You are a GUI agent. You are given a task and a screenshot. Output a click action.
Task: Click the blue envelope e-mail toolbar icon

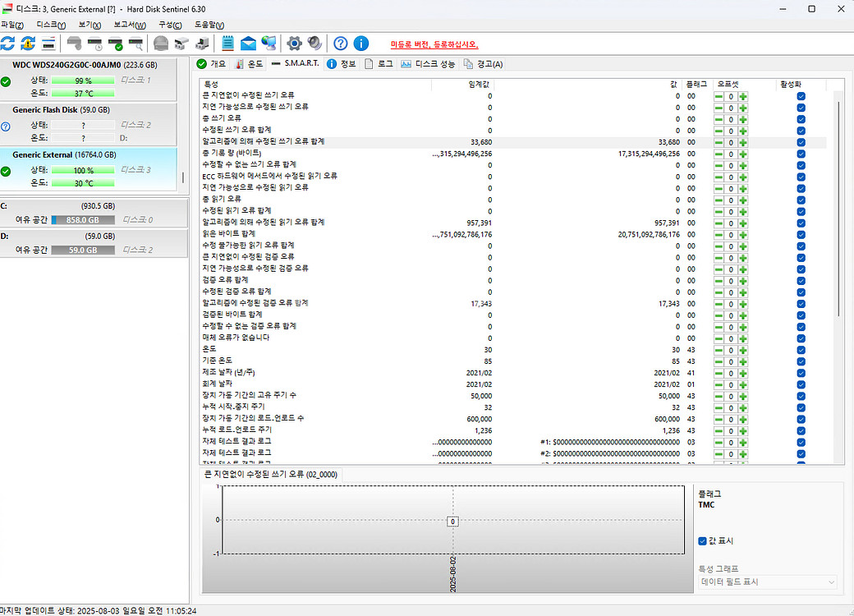(x=248, y=44)
